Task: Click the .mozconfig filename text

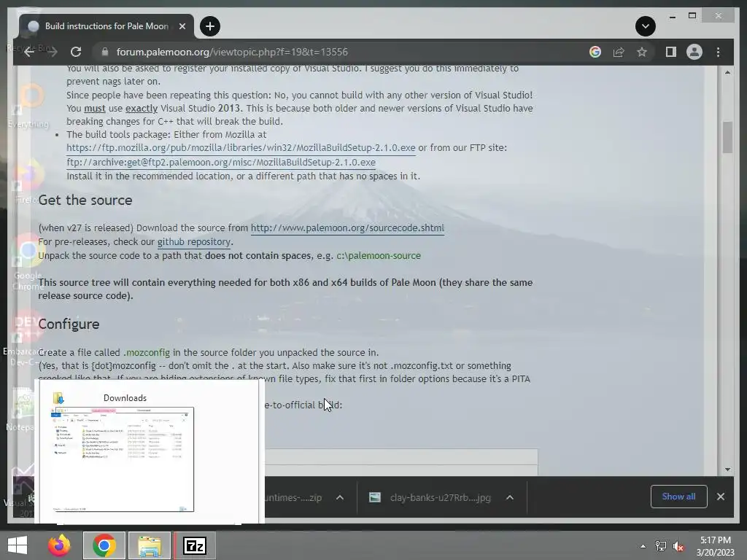Action: (147, 352)
